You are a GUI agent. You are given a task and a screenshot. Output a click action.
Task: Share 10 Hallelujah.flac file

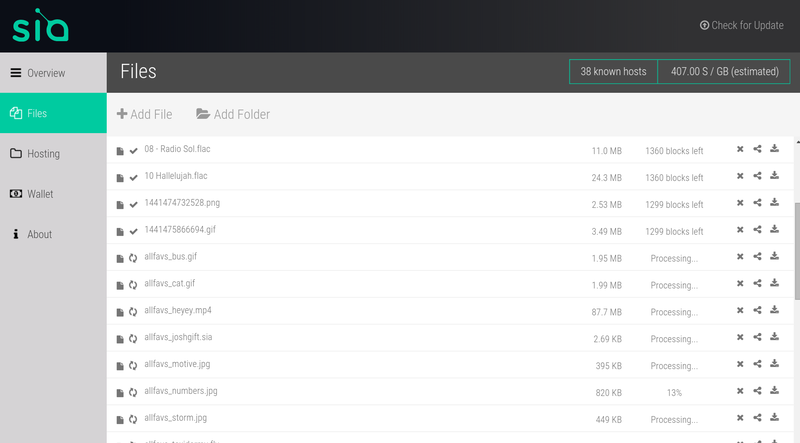(757, 176)
